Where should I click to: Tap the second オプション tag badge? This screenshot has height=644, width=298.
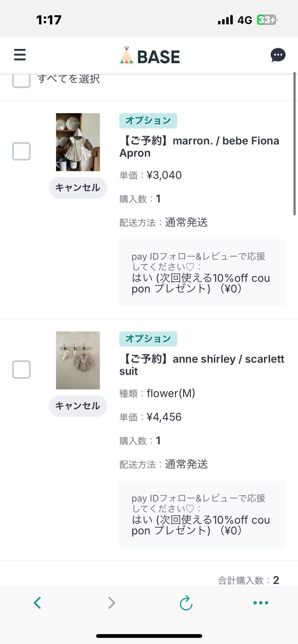pyautogui.click(x=148, y=339)
